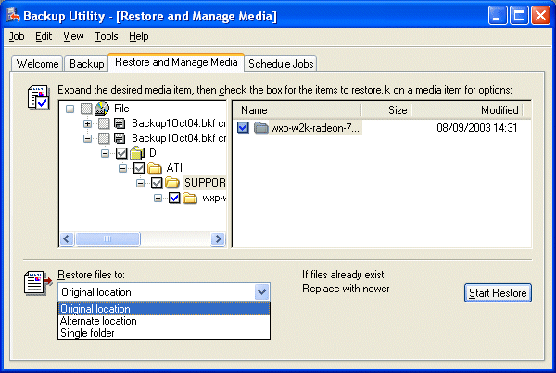Click the first Backup1Oct04.bkf media icon
Viewport: 556px width, 373px height.
click(x=119, y=123)
